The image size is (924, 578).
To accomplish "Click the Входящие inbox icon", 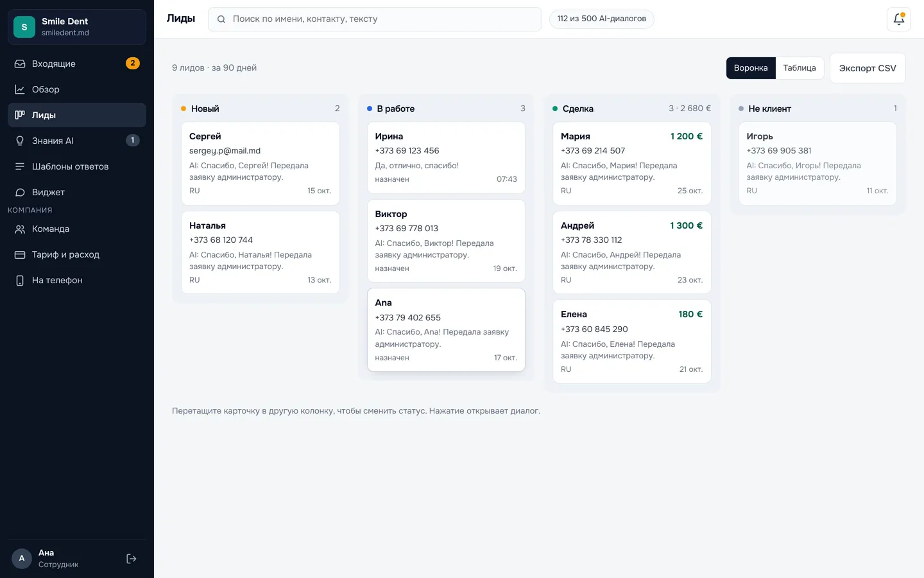I will click(x=20, y=64).
